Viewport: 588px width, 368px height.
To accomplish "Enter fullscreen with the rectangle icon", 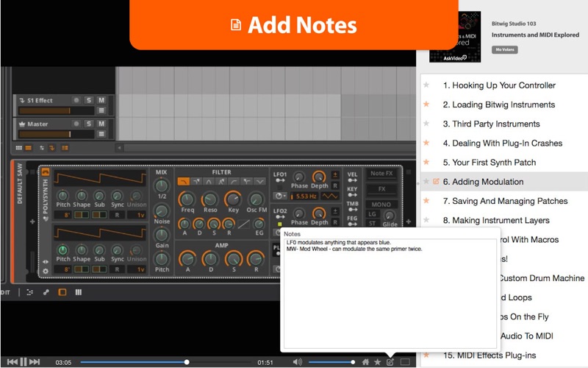I will pyautogui.click(x=405, y=362).
